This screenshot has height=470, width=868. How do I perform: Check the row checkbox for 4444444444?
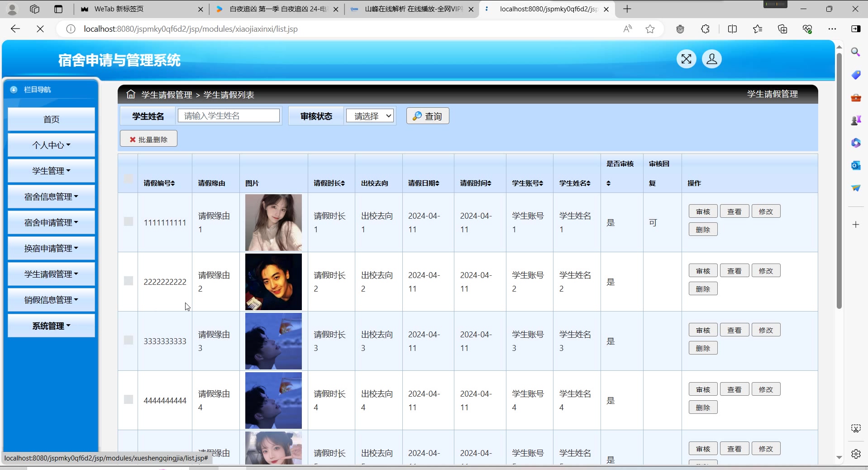point(129,399)
